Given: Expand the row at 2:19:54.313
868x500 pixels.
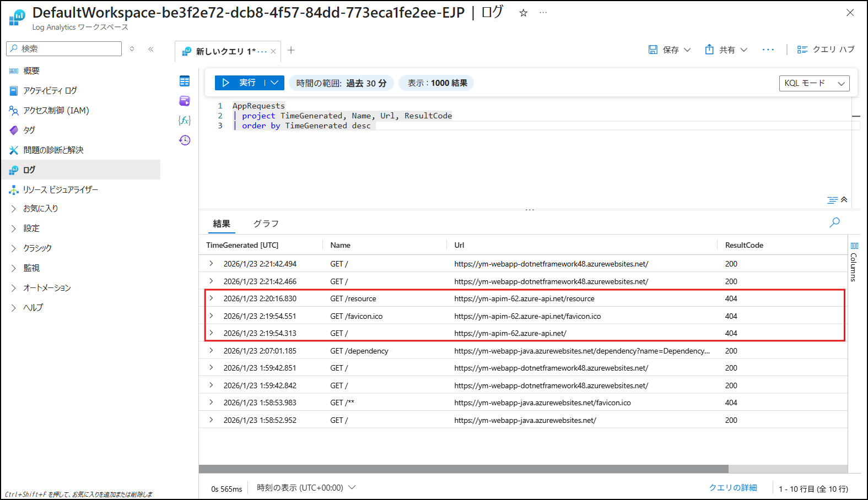Looking at the screenshot, I should [x=211, y=333].
